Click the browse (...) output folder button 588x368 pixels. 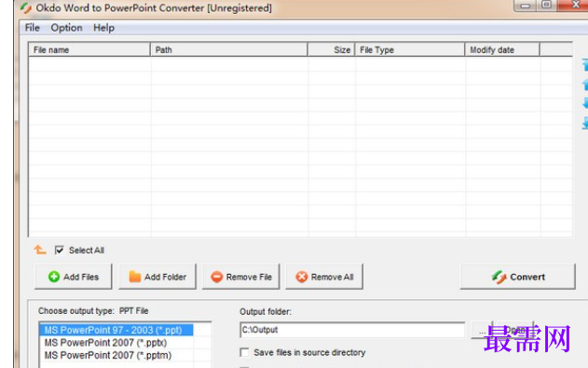[482, 330]
